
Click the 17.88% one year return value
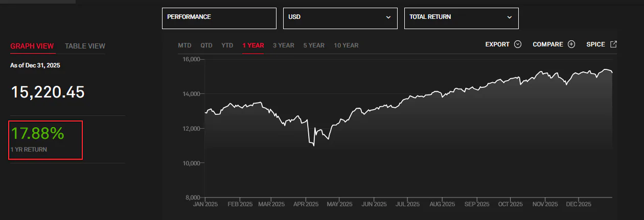[x=37, y=134]
